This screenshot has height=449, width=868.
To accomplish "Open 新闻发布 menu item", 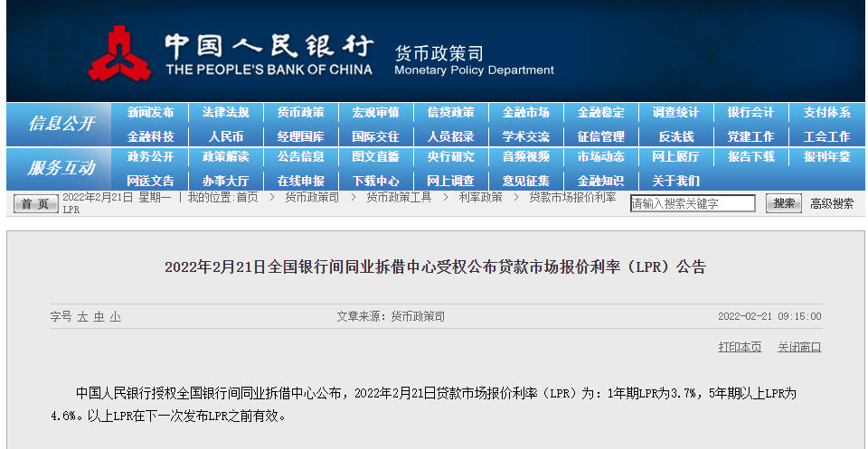I will click(151, 113).
